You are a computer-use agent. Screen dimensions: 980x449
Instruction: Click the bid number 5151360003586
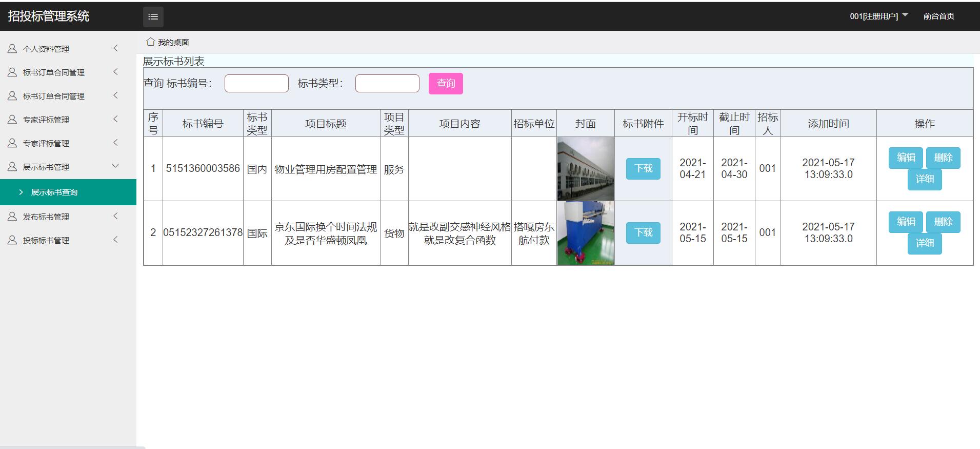coord(203,168)
